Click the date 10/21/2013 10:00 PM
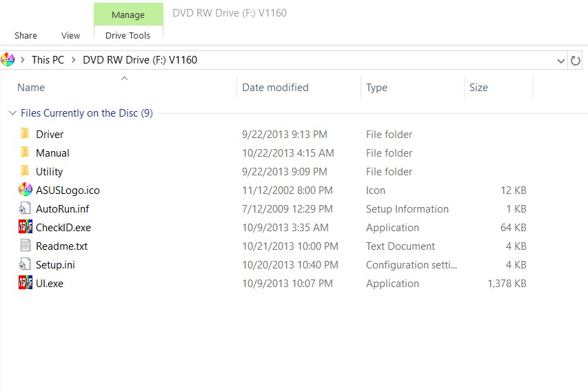Image resolution: width=588 pixels, height=392 pixels. pyautogui.click(x=290, y=246)
